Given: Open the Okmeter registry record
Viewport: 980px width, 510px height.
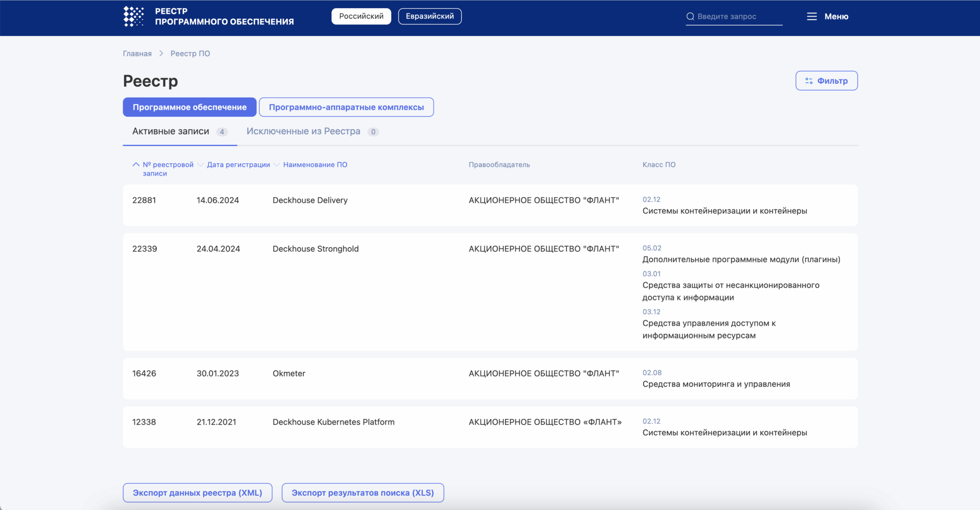Looking at the screenshot, I should point(289,373).
